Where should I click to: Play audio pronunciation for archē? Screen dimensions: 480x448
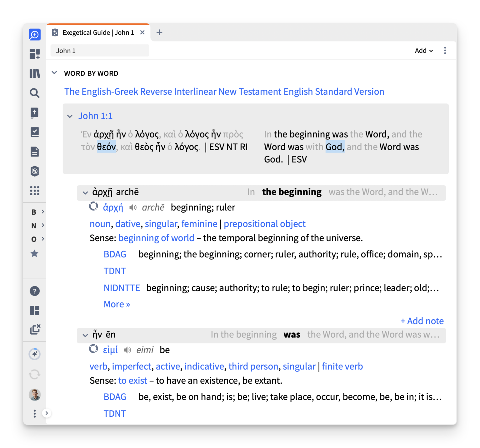(133, 207)
